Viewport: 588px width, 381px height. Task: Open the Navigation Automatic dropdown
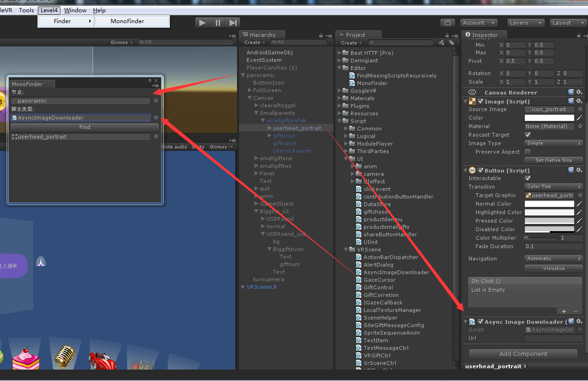pyautogui.click(x=554, y=259)
